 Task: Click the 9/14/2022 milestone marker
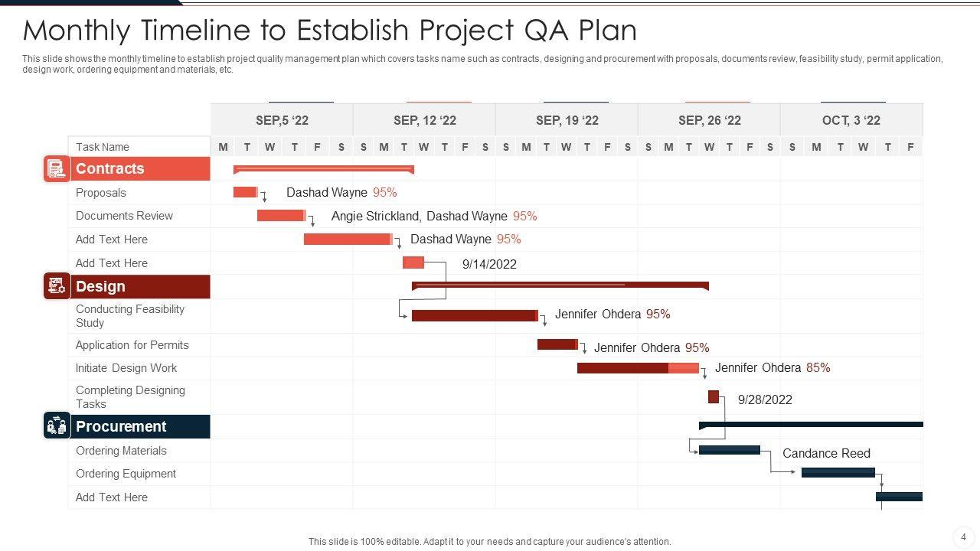413,263
